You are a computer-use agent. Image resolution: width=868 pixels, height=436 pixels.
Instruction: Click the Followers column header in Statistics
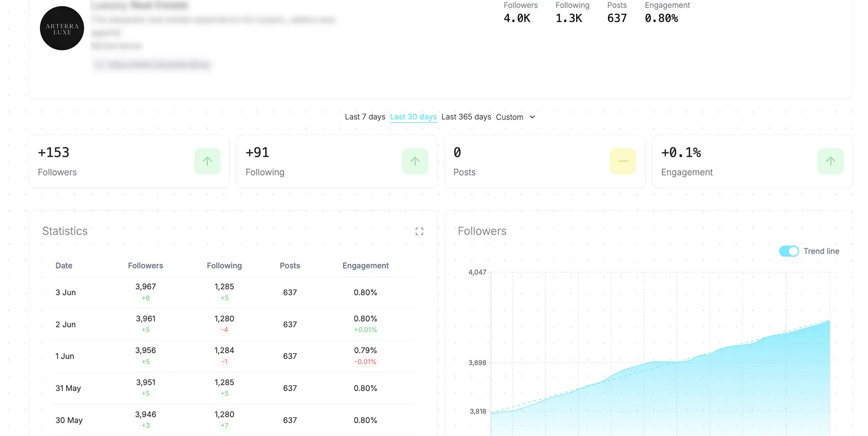(146, 266)
